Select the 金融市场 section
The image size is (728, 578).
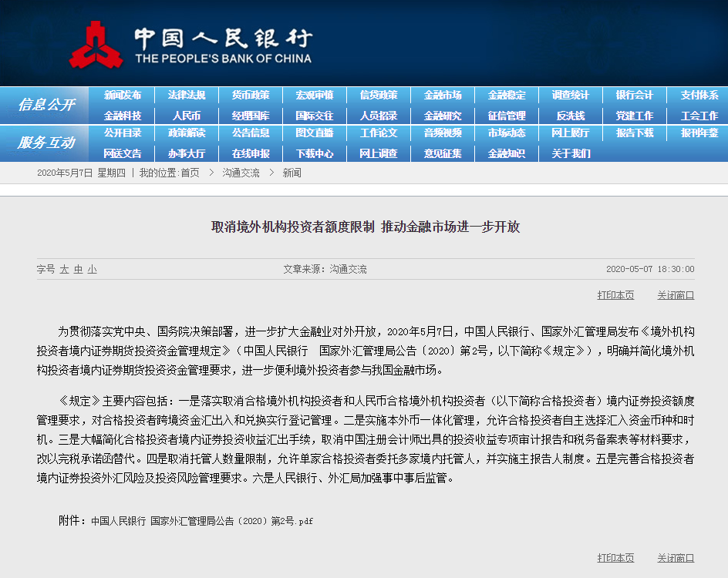click(x=441, y=95)
